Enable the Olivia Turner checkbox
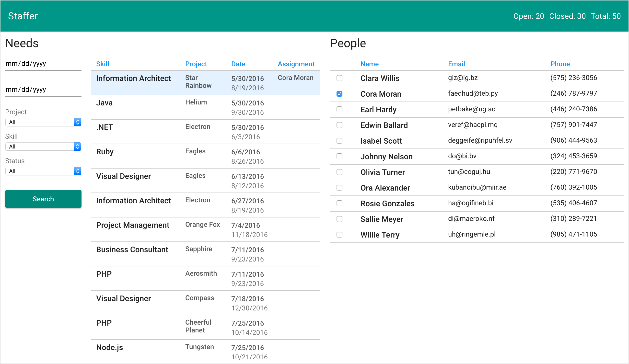 tap(339, 172)
